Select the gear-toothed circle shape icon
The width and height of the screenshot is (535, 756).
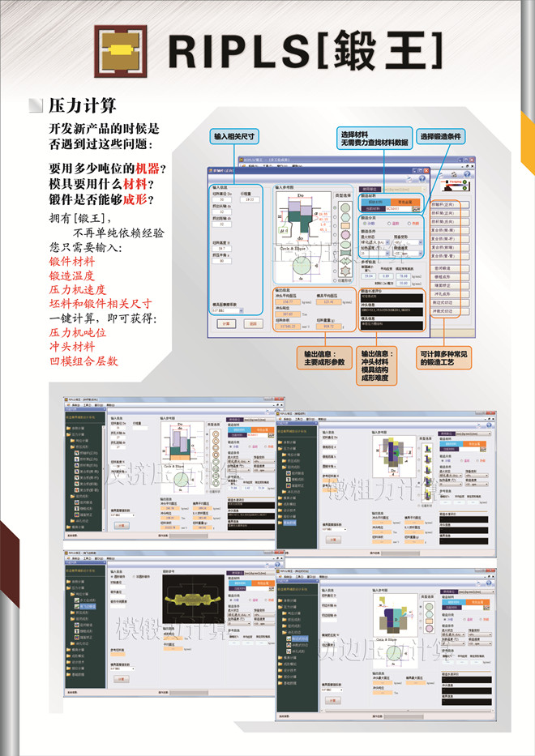point(345,235)
